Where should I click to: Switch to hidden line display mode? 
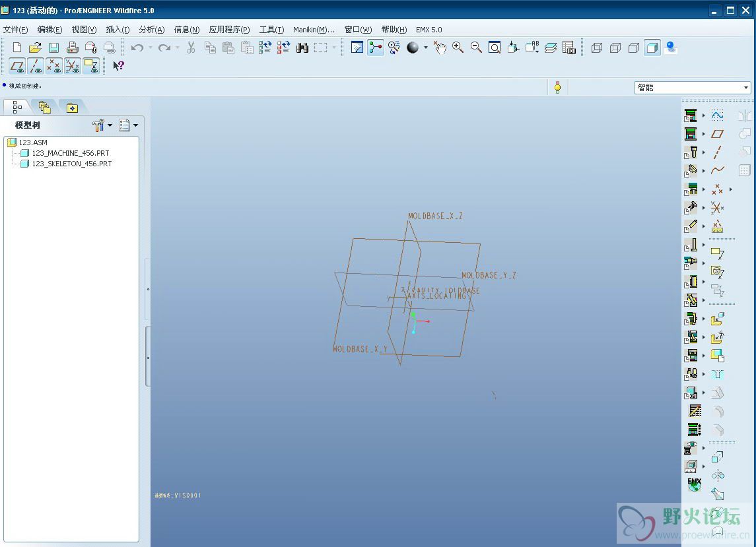click(615, 48)
